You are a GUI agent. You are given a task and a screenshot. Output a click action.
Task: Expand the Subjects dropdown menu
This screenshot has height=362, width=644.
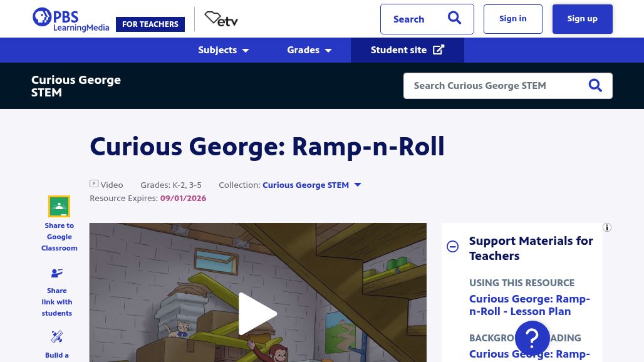pos(224,50)
